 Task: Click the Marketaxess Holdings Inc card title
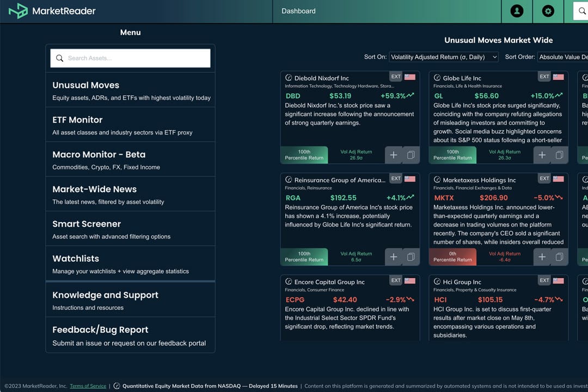tap(479, 180)
